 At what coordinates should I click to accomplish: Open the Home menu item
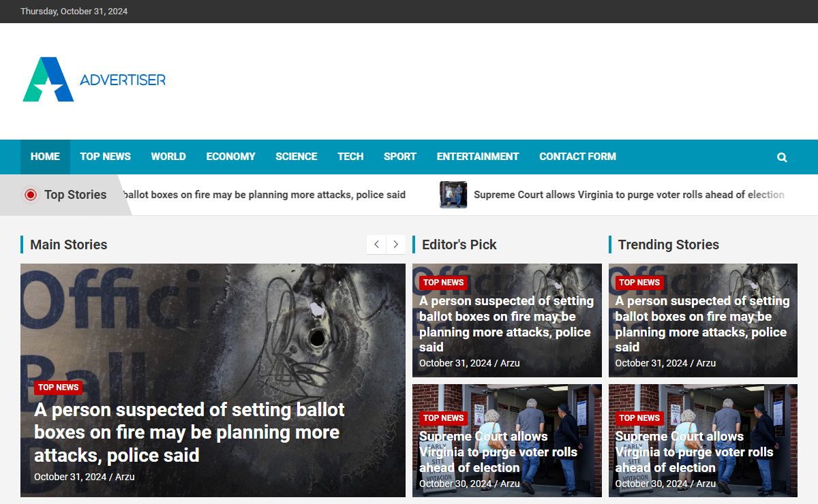click(x=45, y=157)
